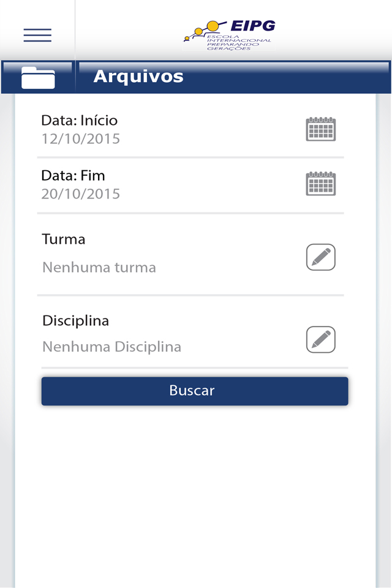Click the Data: Fim label
This screenshot has width=392, height=588.
point(73,176)
